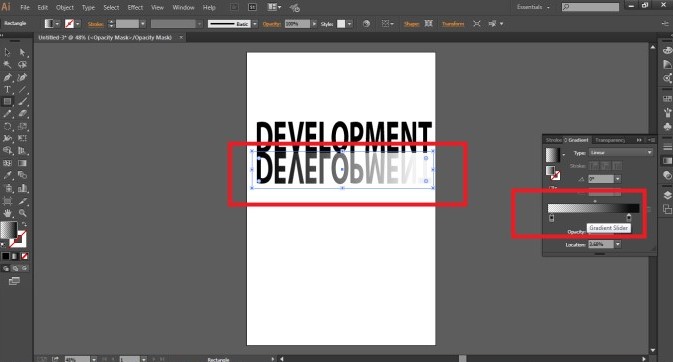Close the Untitled-3 document tab
Screen dimensions: 673x362
pos(181,38)
